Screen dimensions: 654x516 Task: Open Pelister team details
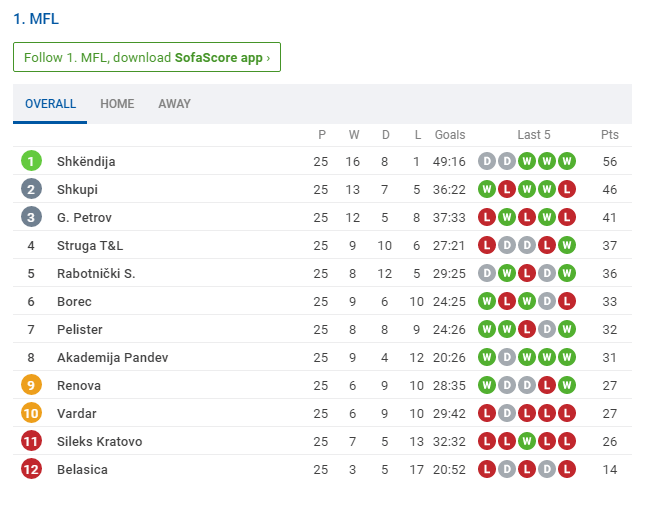coord(80,329)
